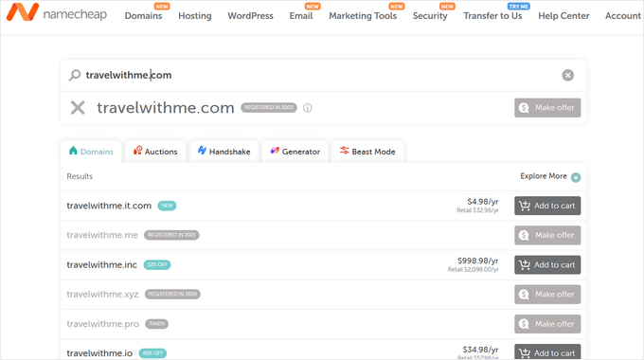The image size is (644, 360).
Task: Make offer on travelwithme.com
Action: click(547, 108)
